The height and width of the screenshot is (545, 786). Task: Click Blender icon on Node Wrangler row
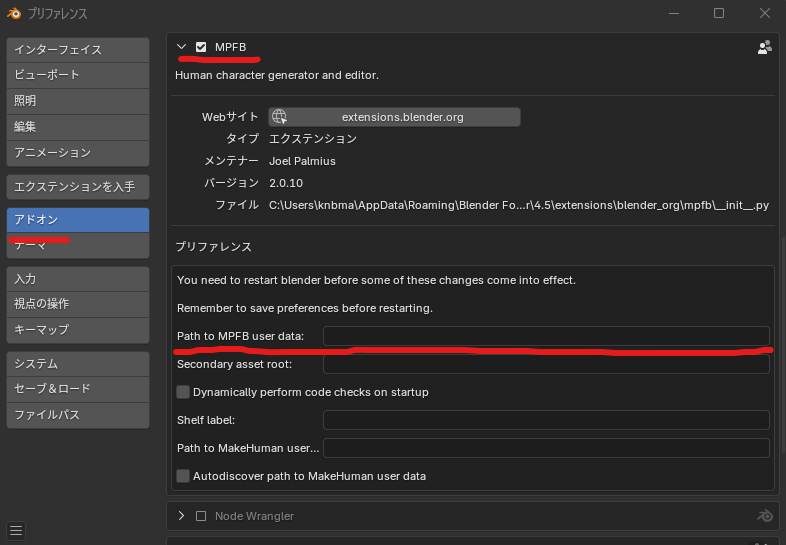tap(764, 516)
